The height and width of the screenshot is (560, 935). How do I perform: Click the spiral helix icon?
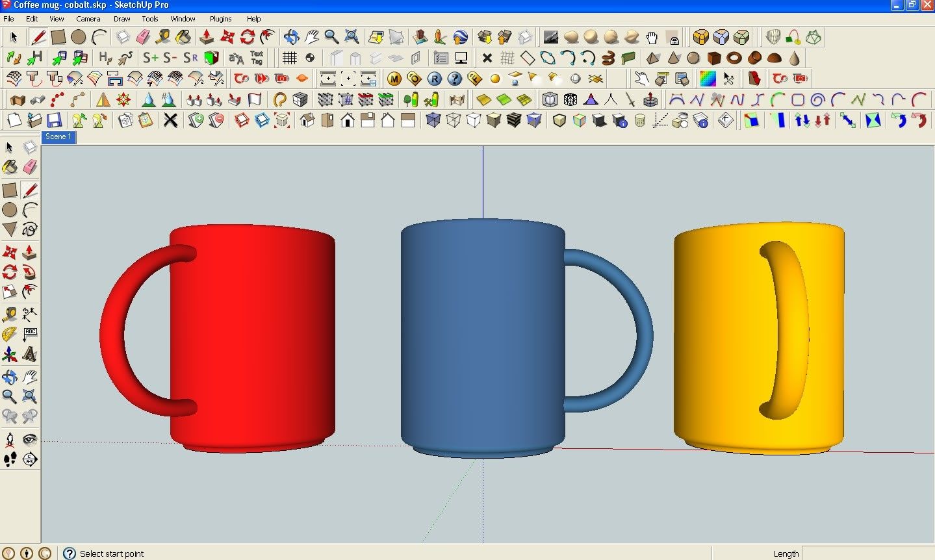point(608,58)
